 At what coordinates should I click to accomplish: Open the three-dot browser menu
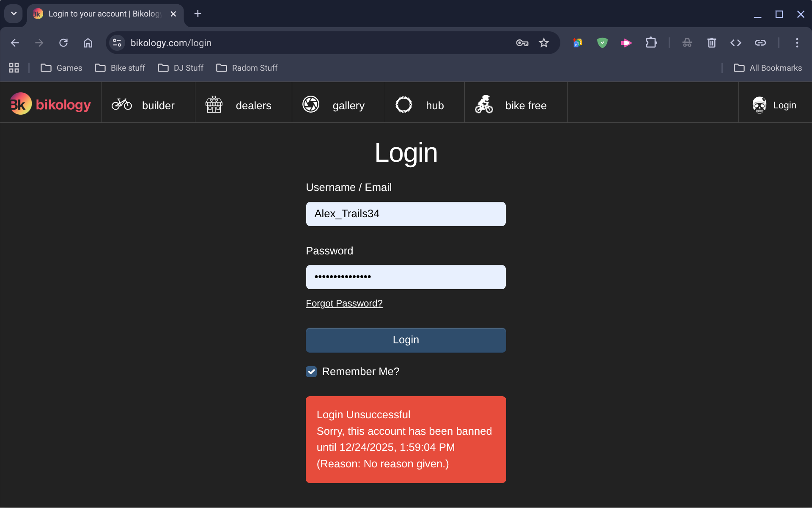[797, 42]
